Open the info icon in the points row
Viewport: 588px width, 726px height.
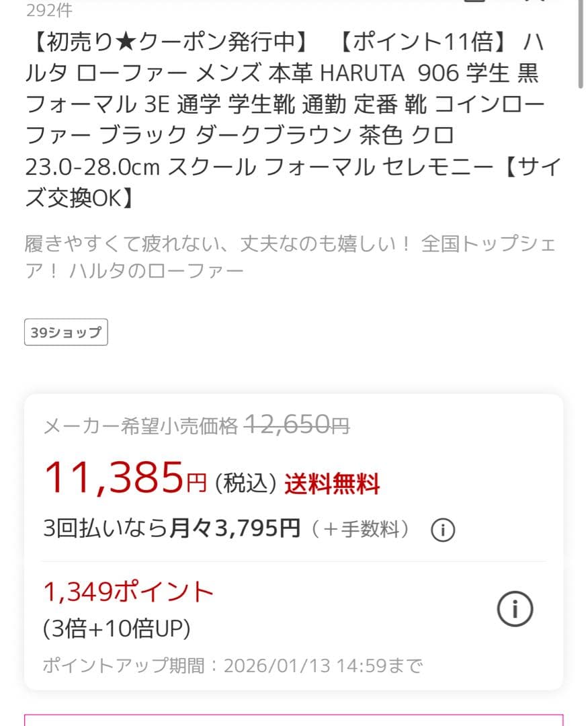[515, 609]
